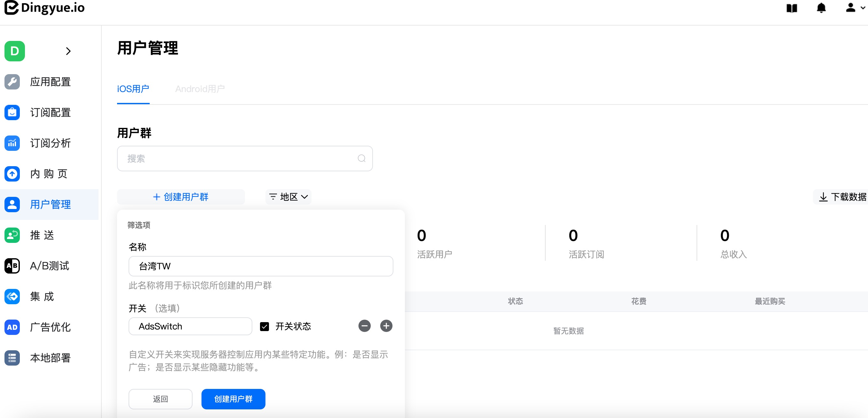The image size is (868, 418).
Task: Expand the sidebar with the arrow chevron
Action: tap(69, 51)
